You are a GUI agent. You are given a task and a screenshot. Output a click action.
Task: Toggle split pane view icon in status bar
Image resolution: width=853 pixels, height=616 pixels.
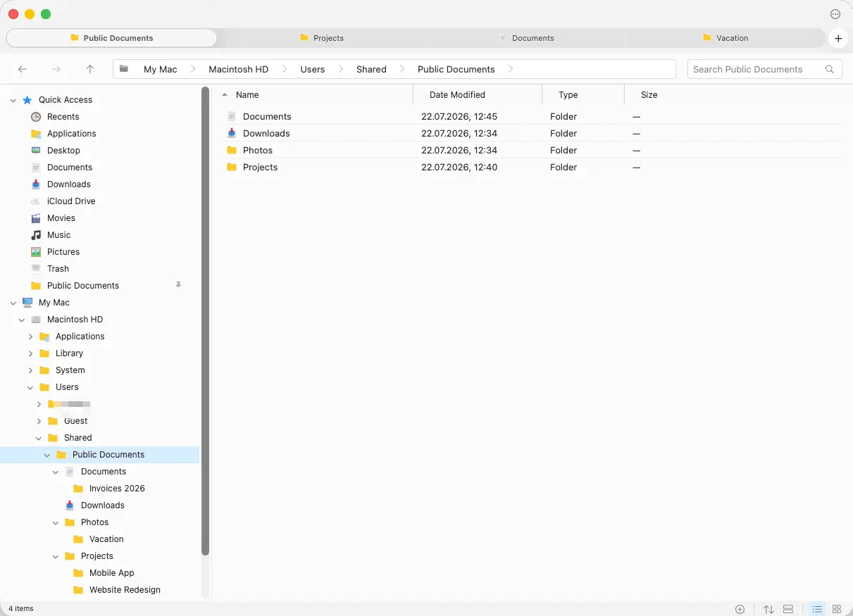pos(788,609)
